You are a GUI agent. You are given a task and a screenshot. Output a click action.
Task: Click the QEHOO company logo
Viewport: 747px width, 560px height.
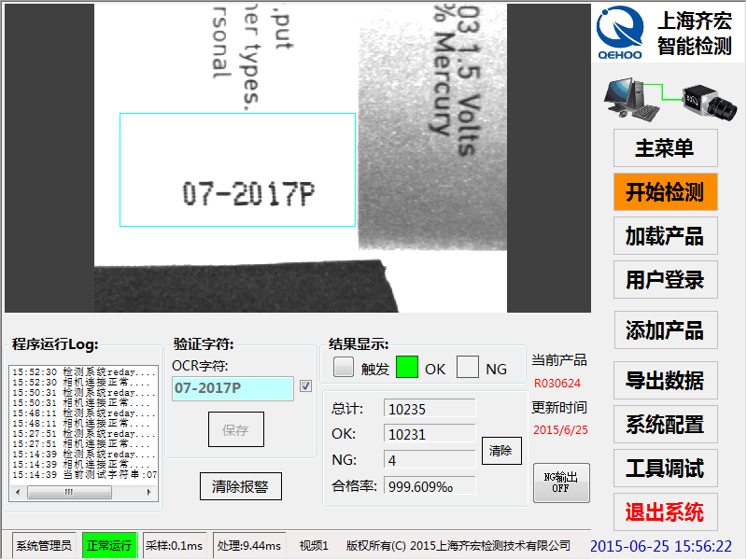(x=621, y=33)
